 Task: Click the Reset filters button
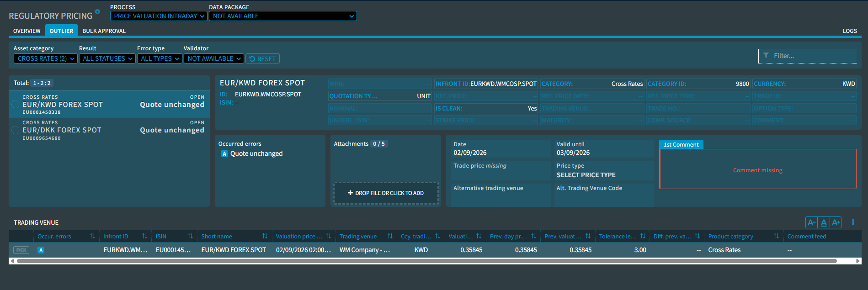pyautogui.click(x=262, y=59)
